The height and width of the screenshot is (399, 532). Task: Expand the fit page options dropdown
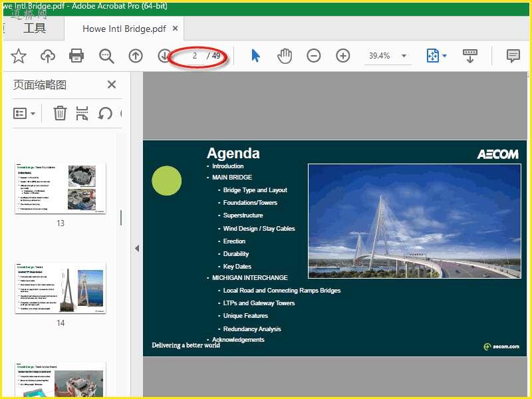[444, 57]
